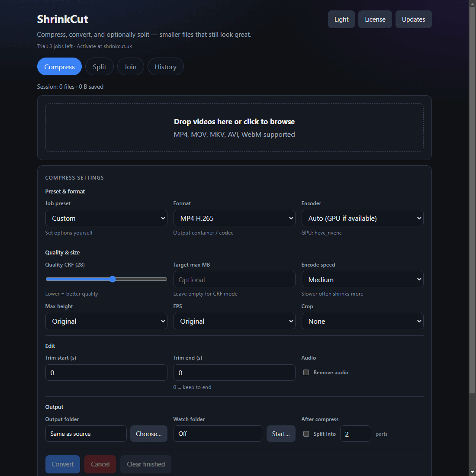The image size is (476, 476).
Task: Open the Encode speed dropdown
Action: [x=362, y=279]
